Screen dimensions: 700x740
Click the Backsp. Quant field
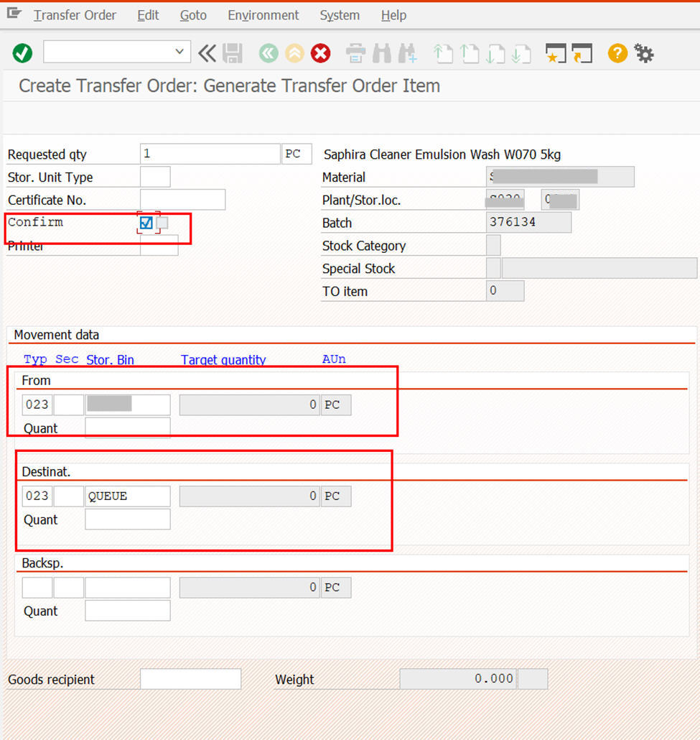tap(127, 611)
